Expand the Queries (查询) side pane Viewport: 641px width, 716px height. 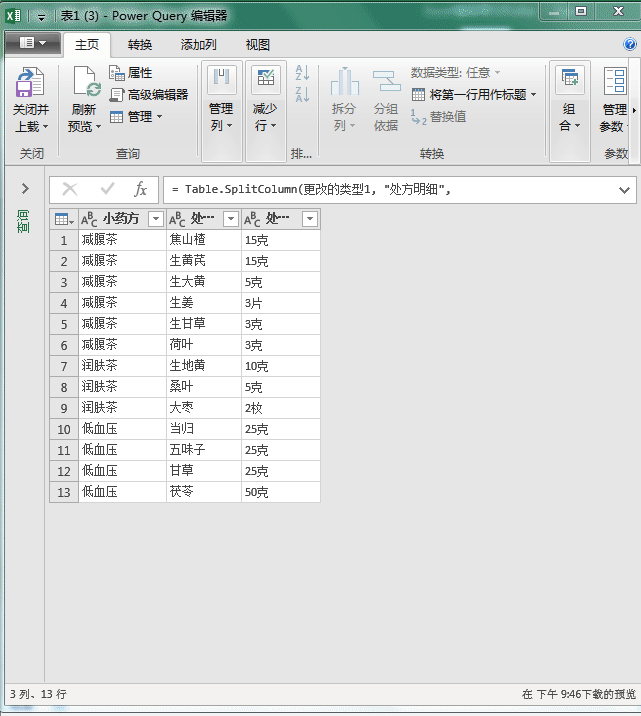coord(25,188)
